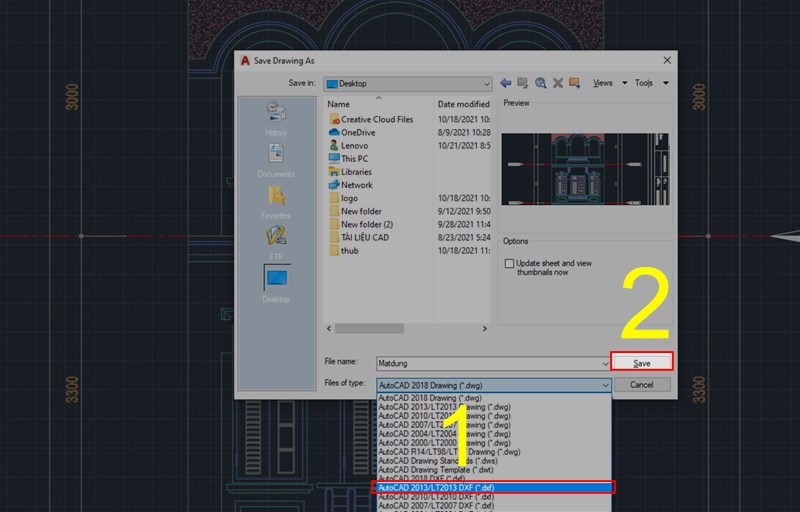Click the Up one level folder icon

(x=522, y=83)
